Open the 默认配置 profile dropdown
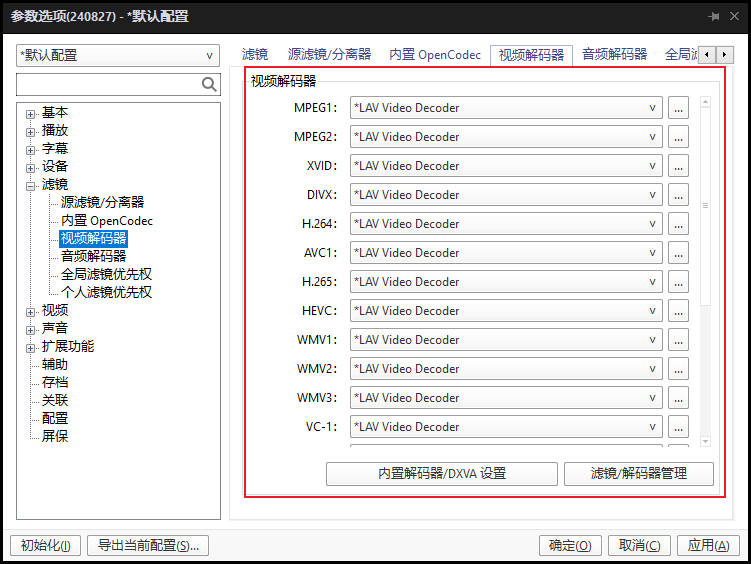This screenshot has height=564, width=751. 118,56
